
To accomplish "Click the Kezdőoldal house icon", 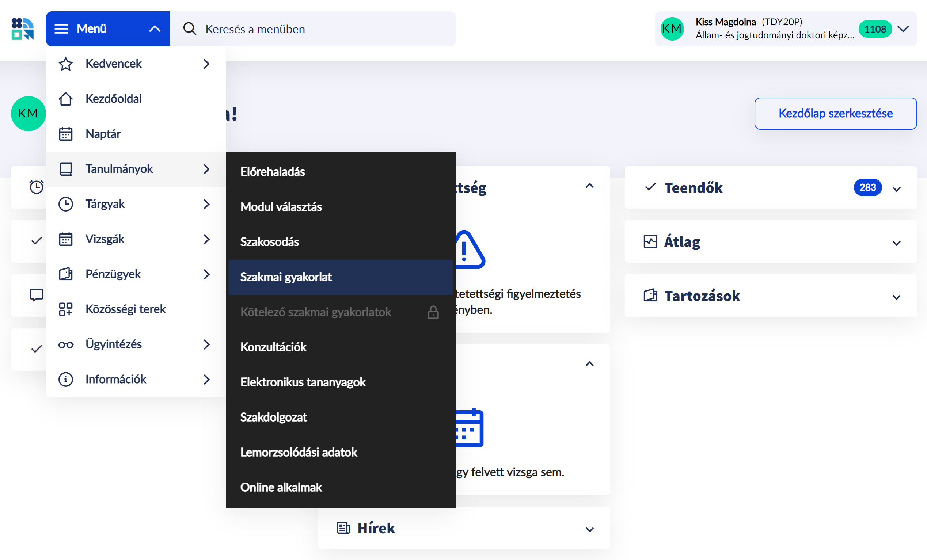I will click(65, 99).
